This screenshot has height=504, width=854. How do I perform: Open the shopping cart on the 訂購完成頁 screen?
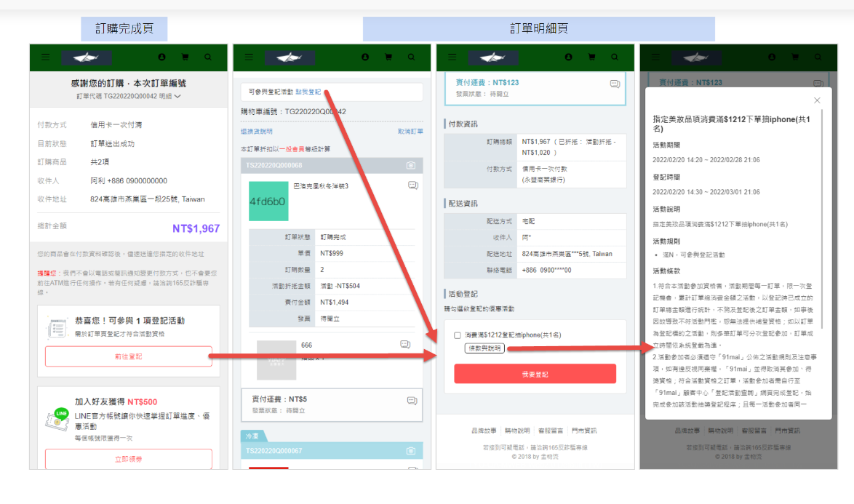click(x=185, y=57)
